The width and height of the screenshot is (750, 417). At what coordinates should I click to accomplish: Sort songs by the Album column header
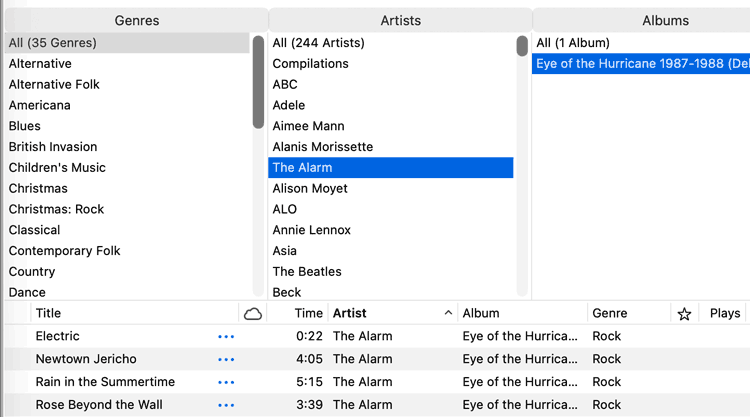tap(481, 313)
